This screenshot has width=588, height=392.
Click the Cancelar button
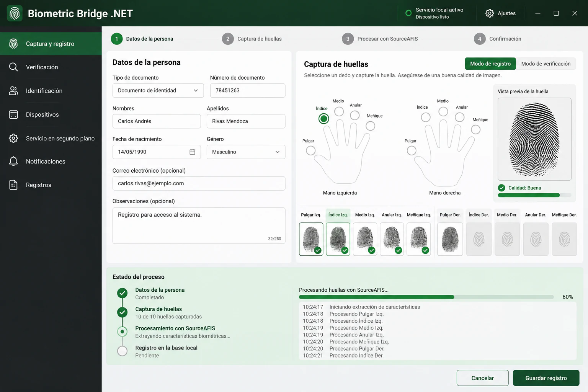(483, 378)
